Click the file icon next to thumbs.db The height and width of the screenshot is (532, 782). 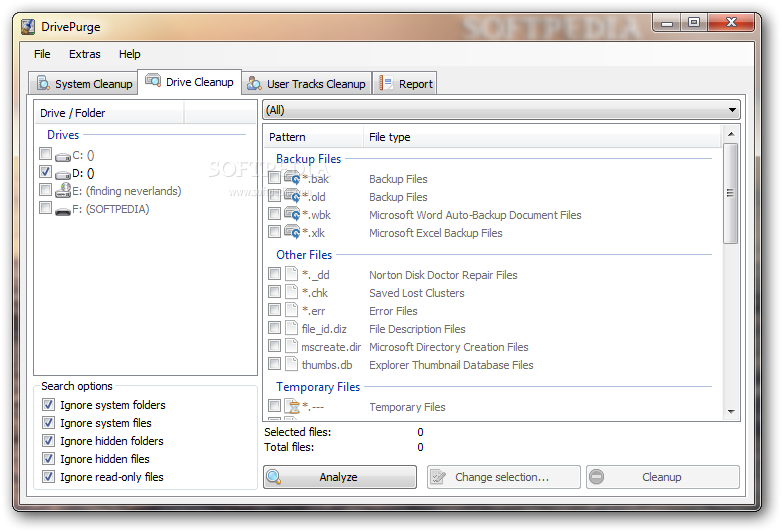291,363
